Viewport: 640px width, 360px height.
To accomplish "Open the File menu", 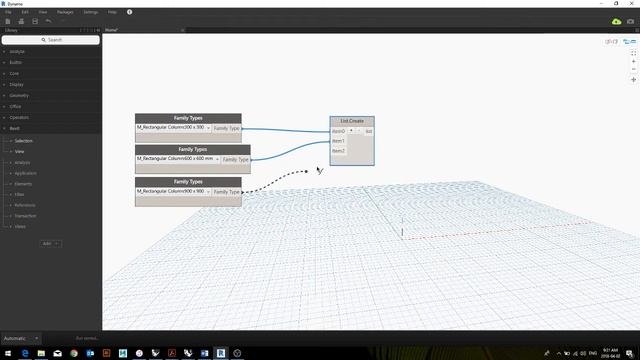I will click(8, 12).
